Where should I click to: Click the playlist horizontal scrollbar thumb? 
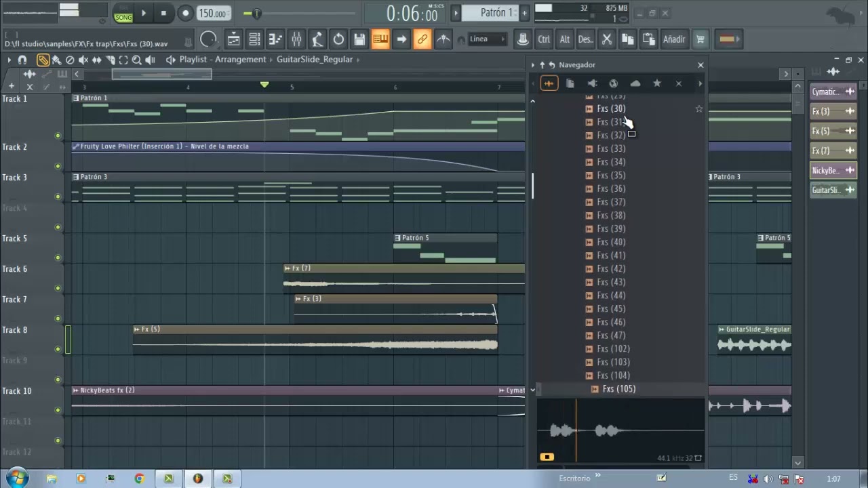(x=161, y=74)
